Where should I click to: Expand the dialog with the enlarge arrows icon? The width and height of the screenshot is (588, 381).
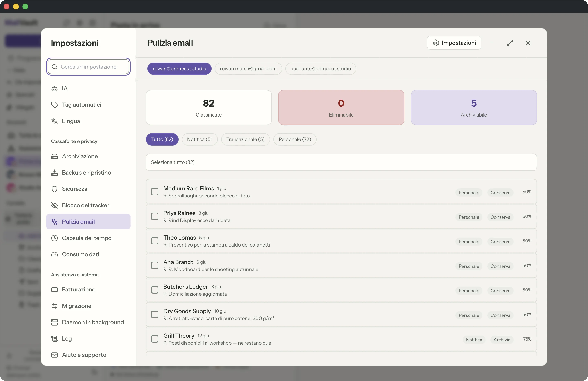pyautogui.click(x=510, y=43)
